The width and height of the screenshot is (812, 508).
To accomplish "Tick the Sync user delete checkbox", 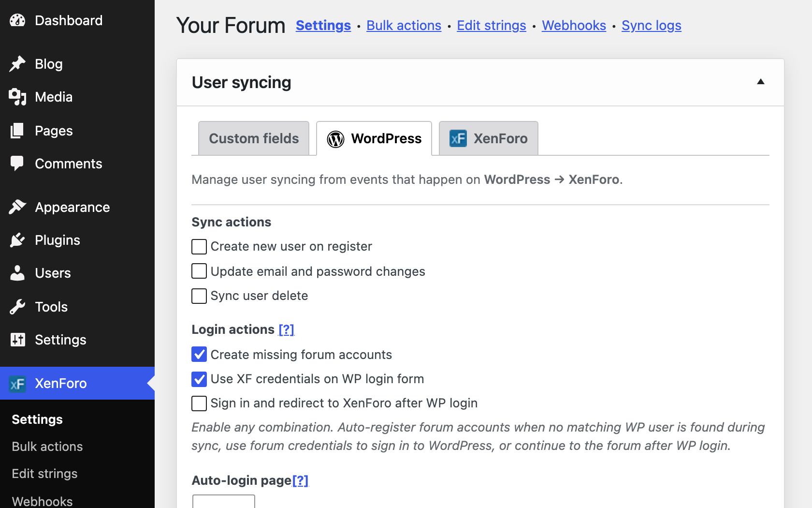I will pyautogui.click(x=199, y=296).
